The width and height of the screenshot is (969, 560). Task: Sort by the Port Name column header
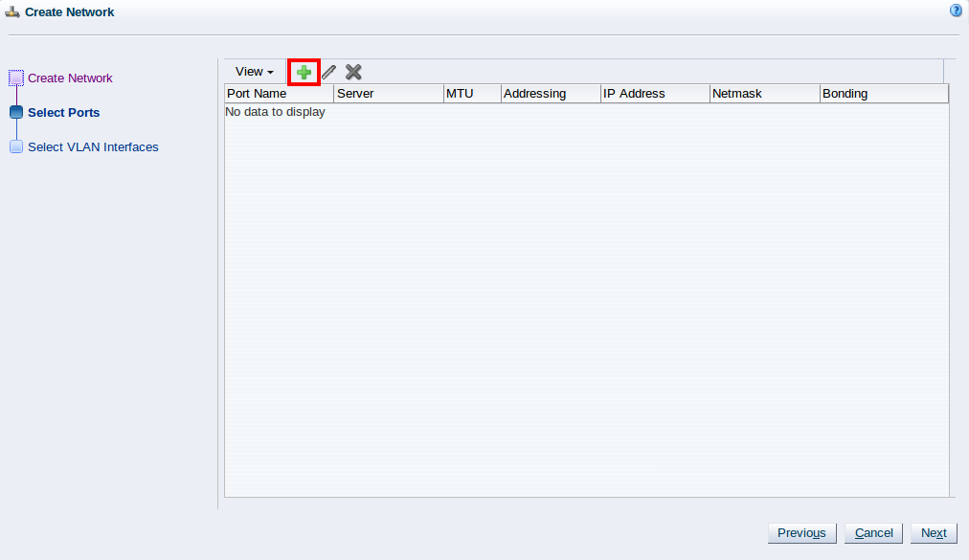point(280,94)
